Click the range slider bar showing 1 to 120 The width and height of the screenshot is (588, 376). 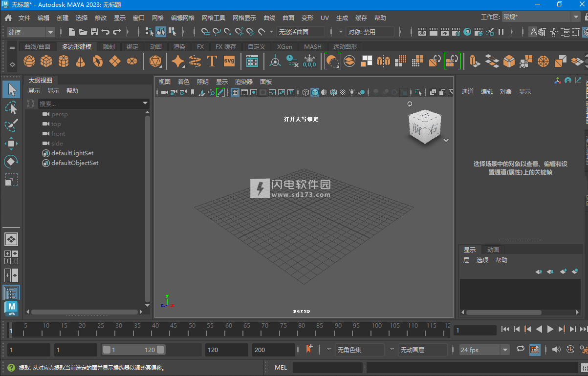coord(133,350)
